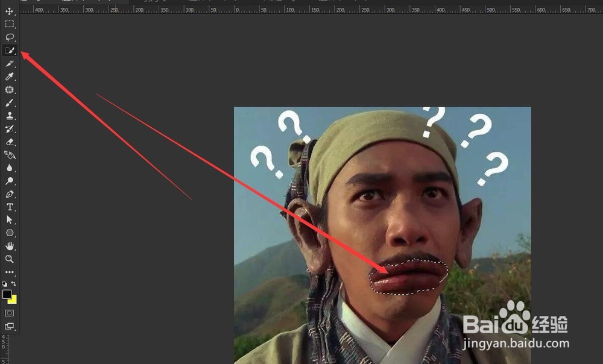This screenshot has height=364, width=603.
Task: Select the History Brush tool
Action: click(9, 129)
